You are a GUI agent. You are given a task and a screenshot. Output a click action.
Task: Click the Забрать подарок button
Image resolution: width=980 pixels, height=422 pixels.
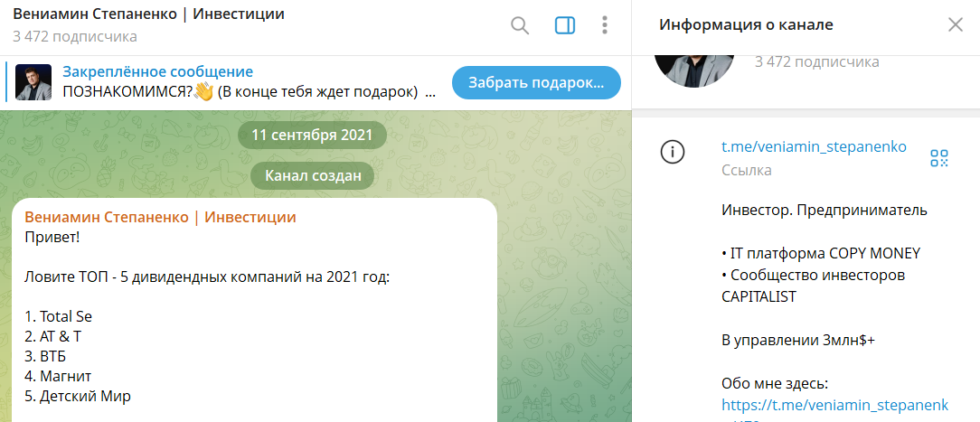pos(536,82)
